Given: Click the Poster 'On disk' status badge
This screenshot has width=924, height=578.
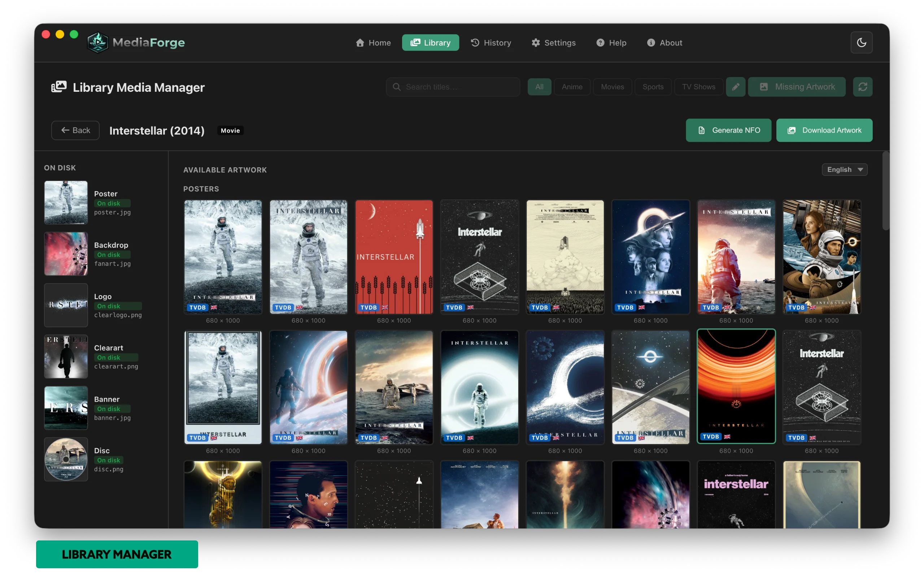Looking at the screenshot, I should (112, 203).
